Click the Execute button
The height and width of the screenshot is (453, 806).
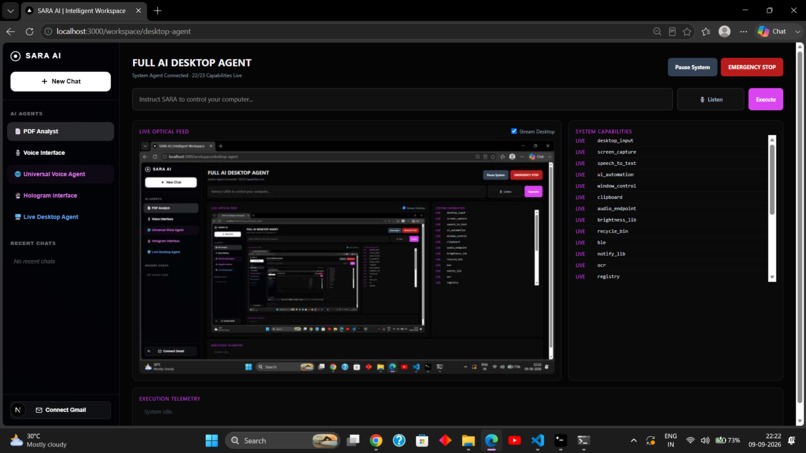point(765,99)
